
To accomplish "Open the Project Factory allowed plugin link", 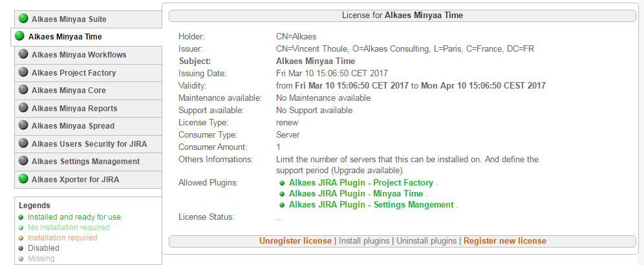I will pyautogui.click(x=361, y=183).
